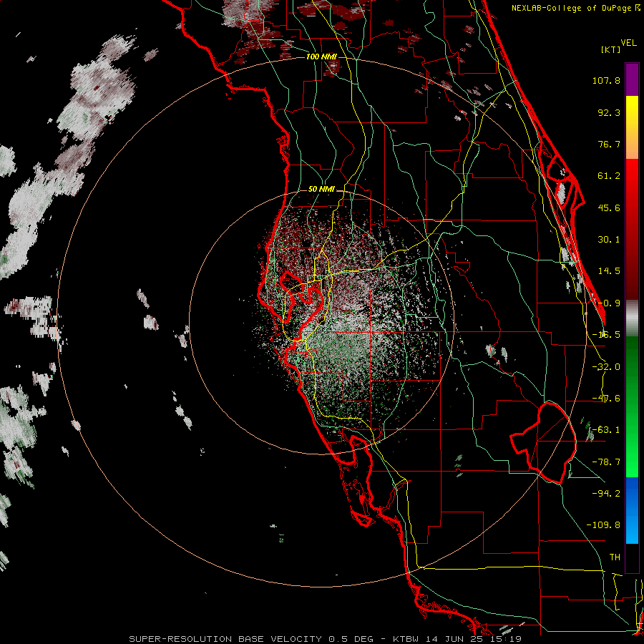Click the 30.1 scale value
This screenshot has width=644, height=644.
pyautogui.click(x=609, y=240)
